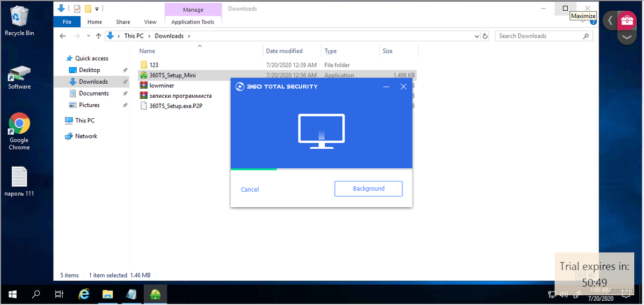The image size is (644, 305).
Task: Select the lowminer archive file
Action: point(162,85)
